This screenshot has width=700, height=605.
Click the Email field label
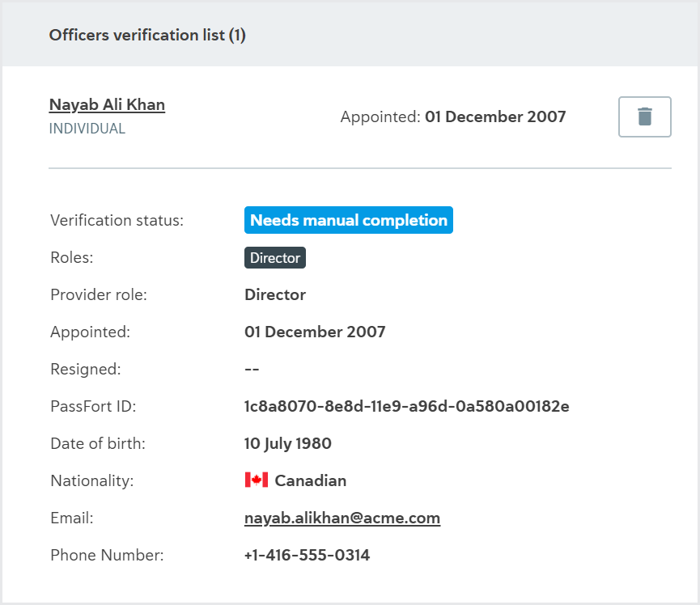72,518
